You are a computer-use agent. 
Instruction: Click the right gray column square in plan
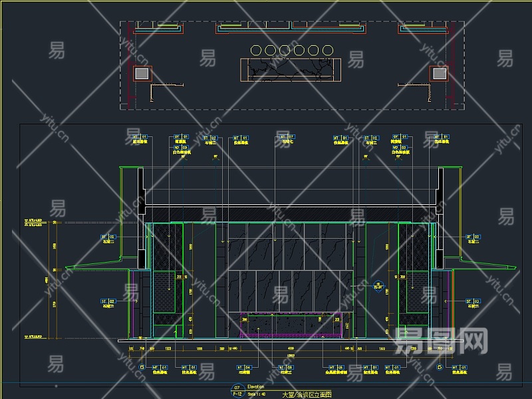click(x=439, y=73)
